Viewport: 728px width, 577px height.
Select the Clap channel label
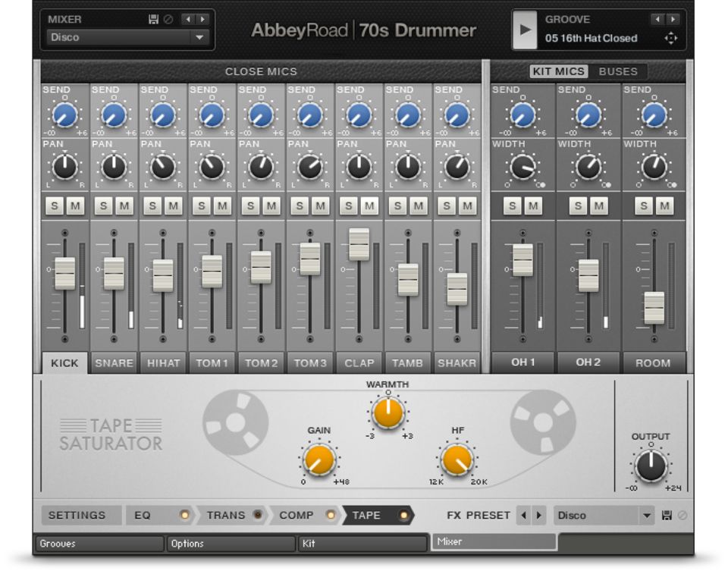(x=359, y=363)
